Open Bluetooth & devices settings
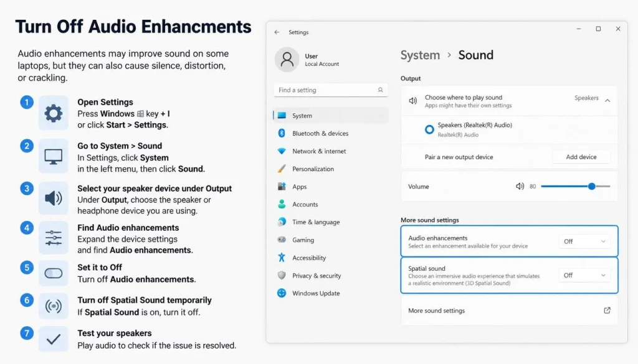 tap(331, 133)
